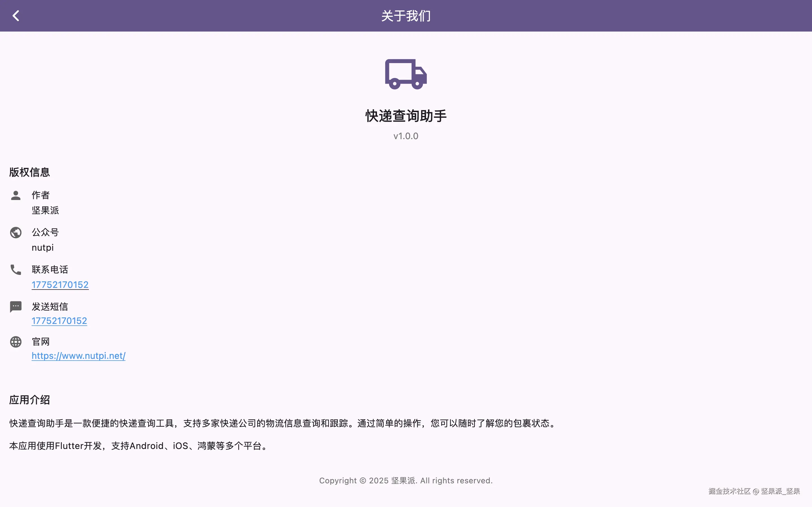The image size is (812, 507).
Task: Click the delivery truck app logo
Action: 406,74
